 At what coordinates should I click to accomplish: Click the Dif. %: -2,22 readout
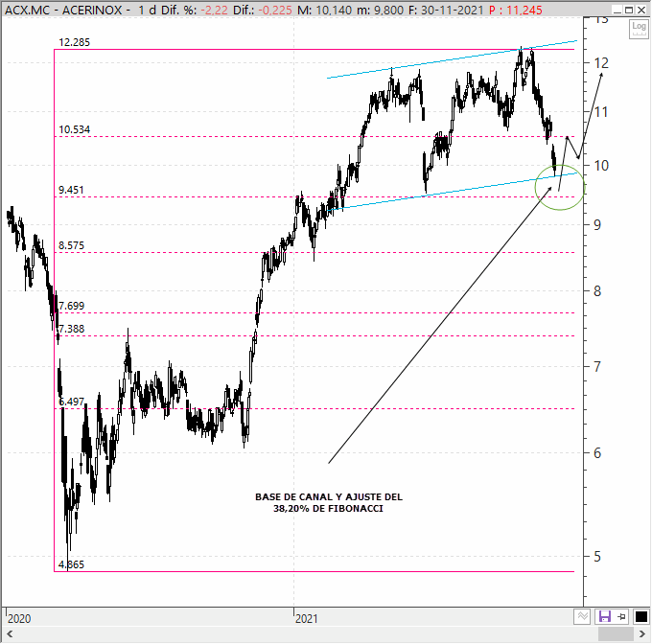click(195, 10)
